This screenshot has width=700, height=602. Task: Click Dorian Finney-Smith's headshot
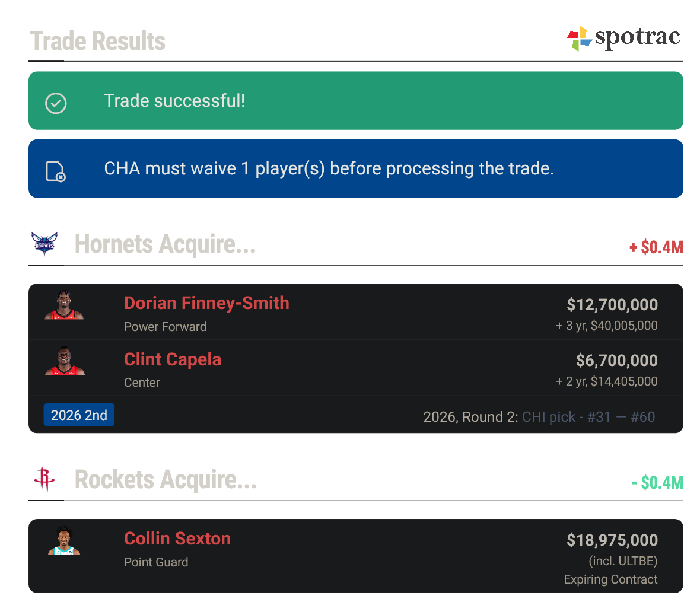click(64, 305)
